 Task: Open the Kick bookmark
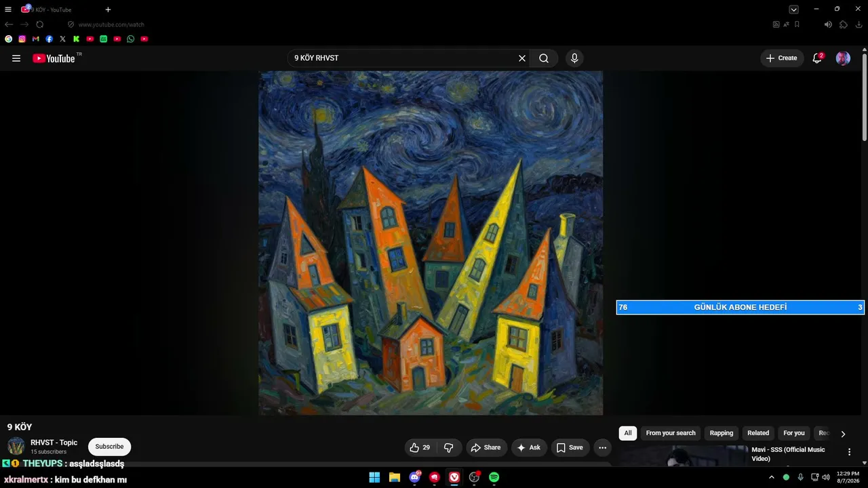coord(77,39)
